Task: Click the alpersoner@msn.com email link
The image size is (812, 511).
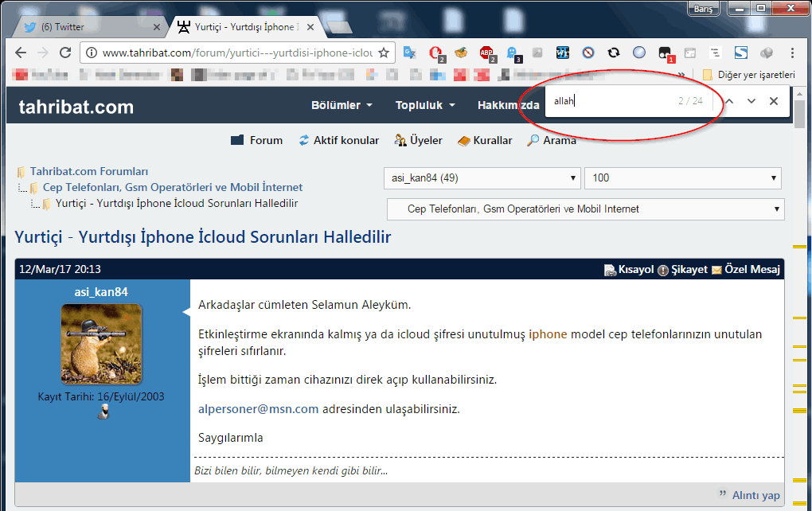Action: (x=259, y=409)
